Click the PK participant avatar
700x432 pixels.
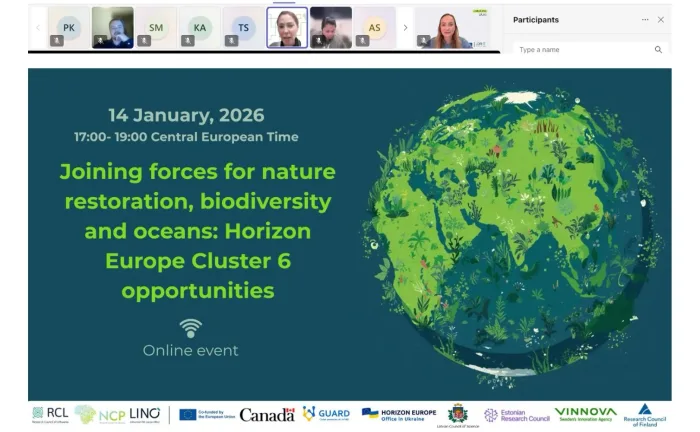tap(69, 27)
